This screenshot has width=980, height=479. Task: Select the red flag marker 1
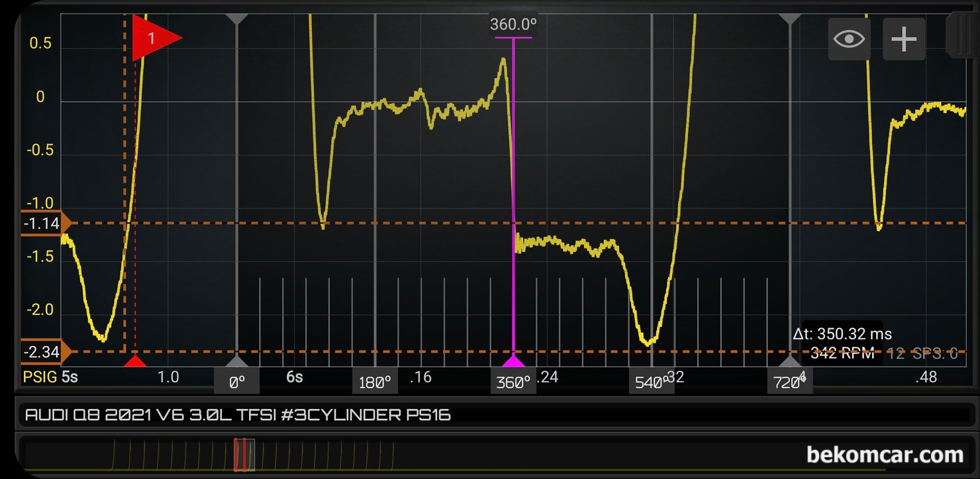pyautogui.click(x=156, y=38)
